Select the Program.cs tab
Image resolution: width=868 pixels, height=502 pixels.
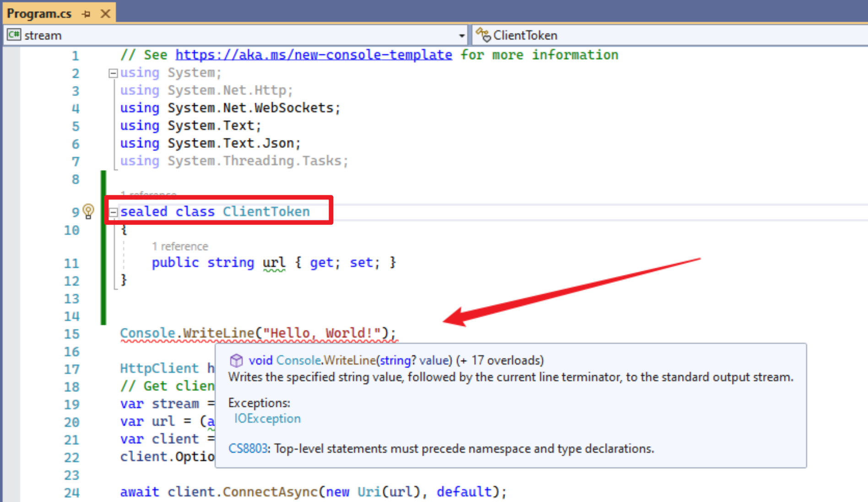[39, 14]
